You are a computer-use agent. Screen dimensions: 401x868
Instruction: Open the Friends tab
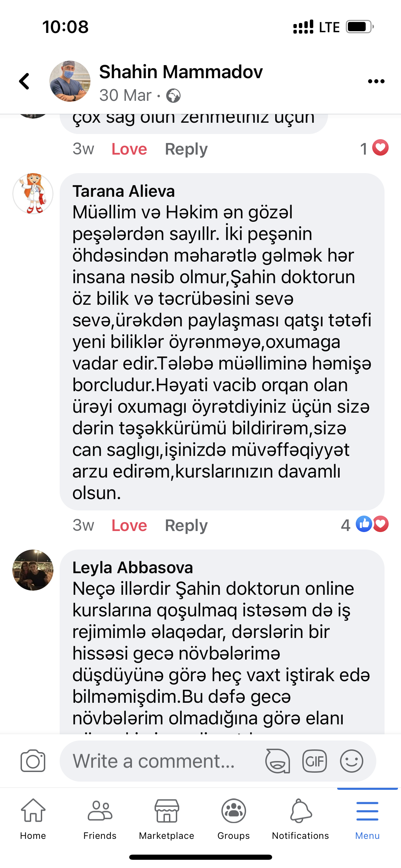[100, 819]
